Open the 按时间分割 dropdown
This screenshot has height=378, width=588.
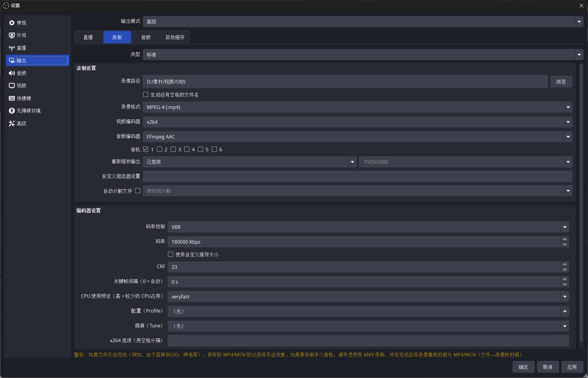[x=357, y=191]
